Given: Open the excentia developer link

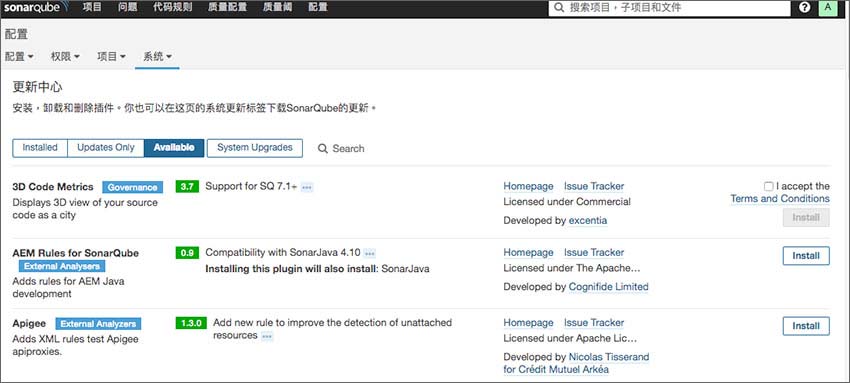Looking at the screenshot, I should coord(588,221).
